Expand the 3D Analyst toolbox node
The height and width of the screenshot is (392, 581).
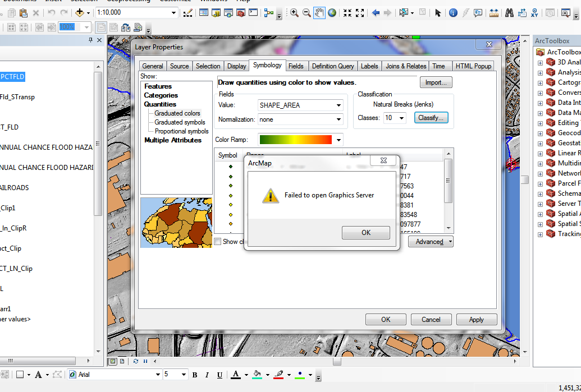pyautogui.click(x=540, y=63)
